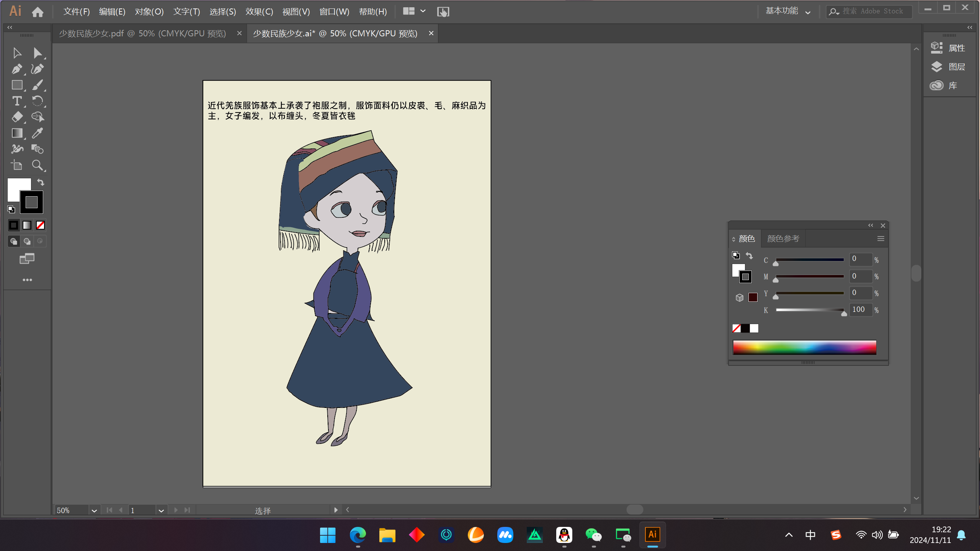Viewport: 980px width, 551px height.
Task: Select the Artboard tool
Action: point(17,165)
